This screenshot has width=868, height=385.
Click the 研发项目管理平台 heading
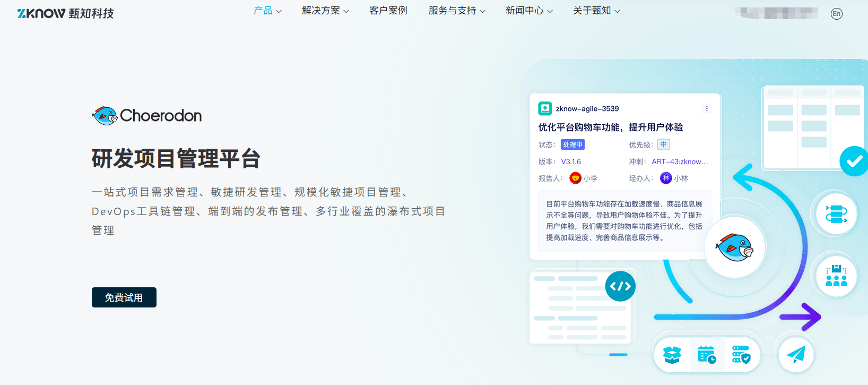[176, 159]
